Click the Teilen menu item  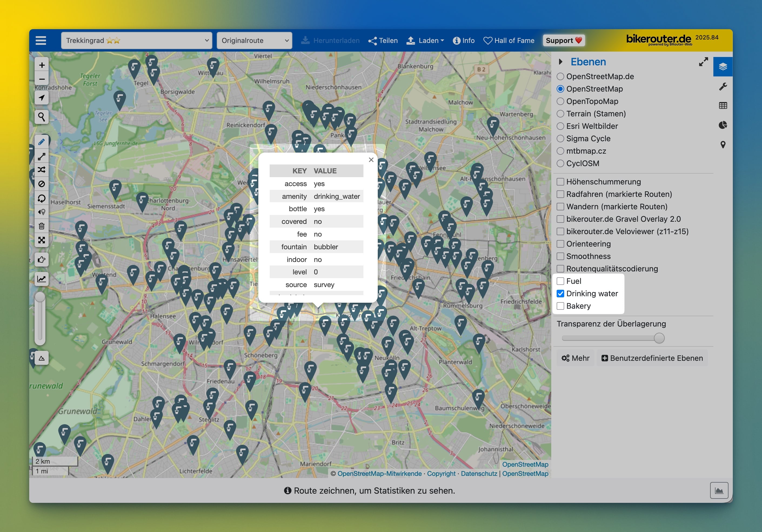click(383, 41)
